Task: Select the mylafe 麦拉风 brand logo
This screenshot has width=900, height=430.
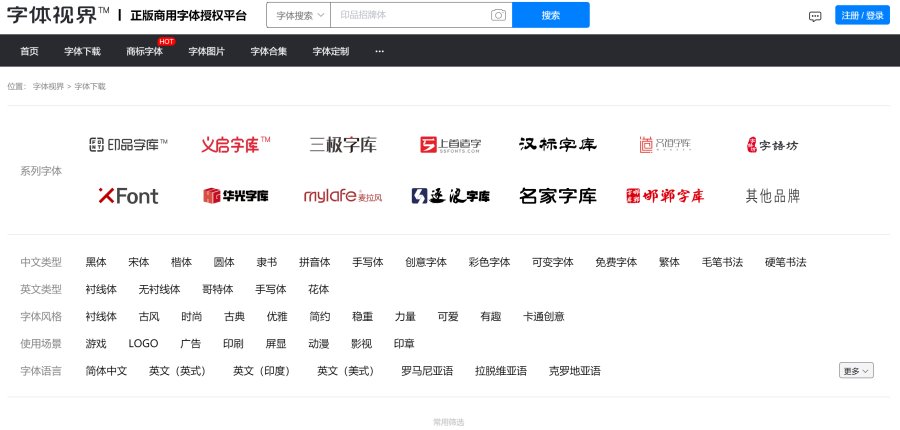Action: point(343,196)
